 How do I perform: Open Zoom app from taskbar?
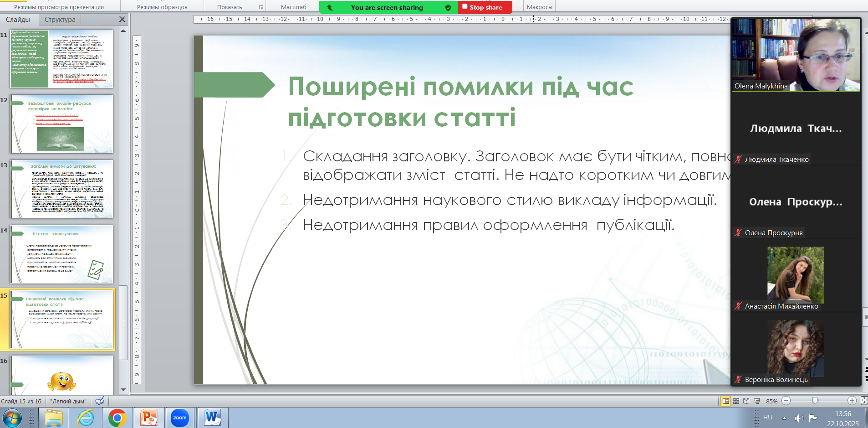pyautogui.click(x=179, y=418)
